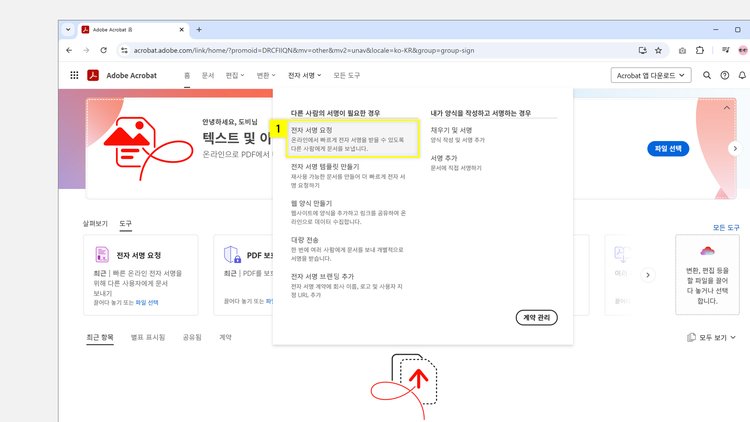Click the 전자 서명 요청 card title
The height and width of the screenshot is (422, 750).
(139, 255)
